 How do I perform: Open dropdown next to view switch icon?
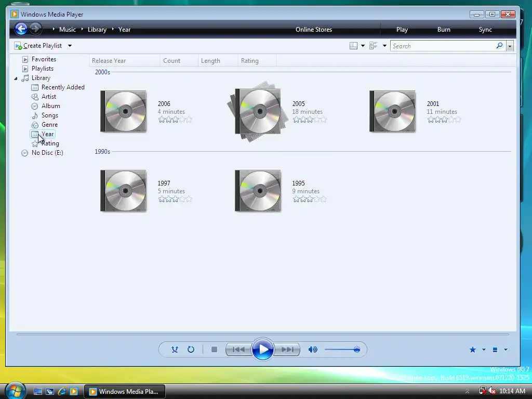[506, 350]
